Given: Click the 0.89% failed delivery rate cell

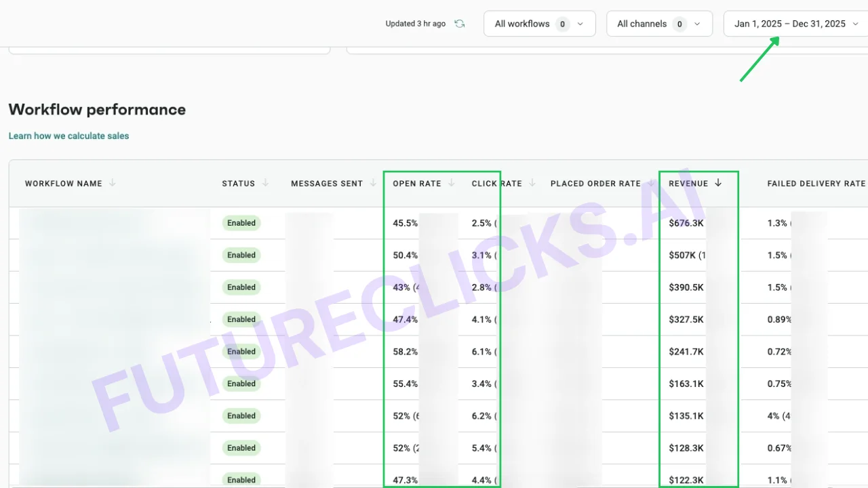Looking at the screenshot, I should 780,320.
